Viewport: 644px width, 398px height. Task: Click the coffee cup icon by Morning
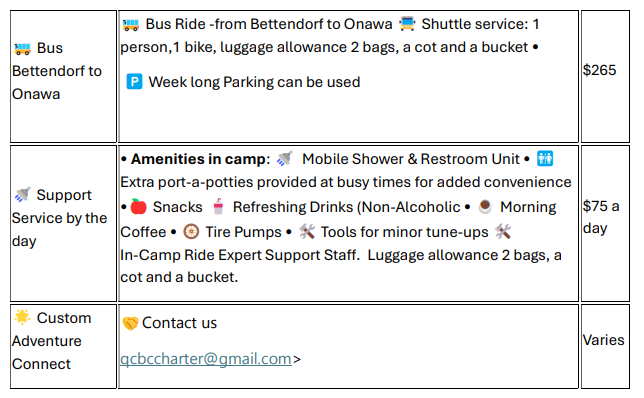(485, 206)
